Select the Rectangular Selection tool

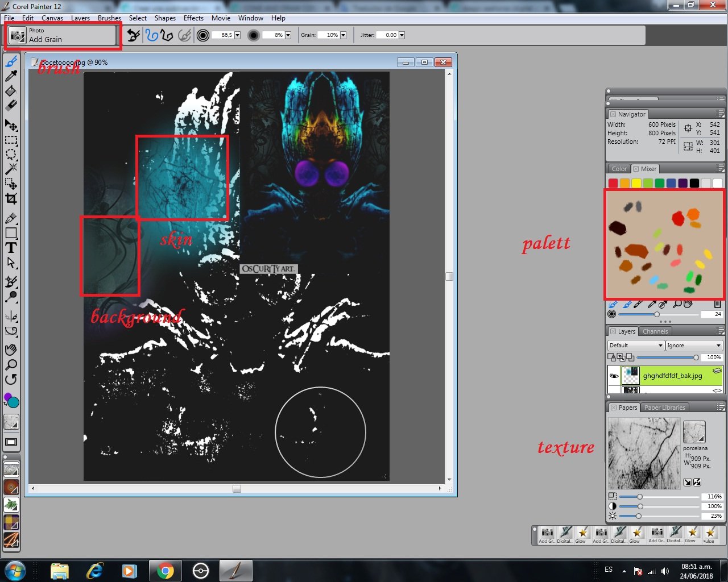tap(11, 140)
